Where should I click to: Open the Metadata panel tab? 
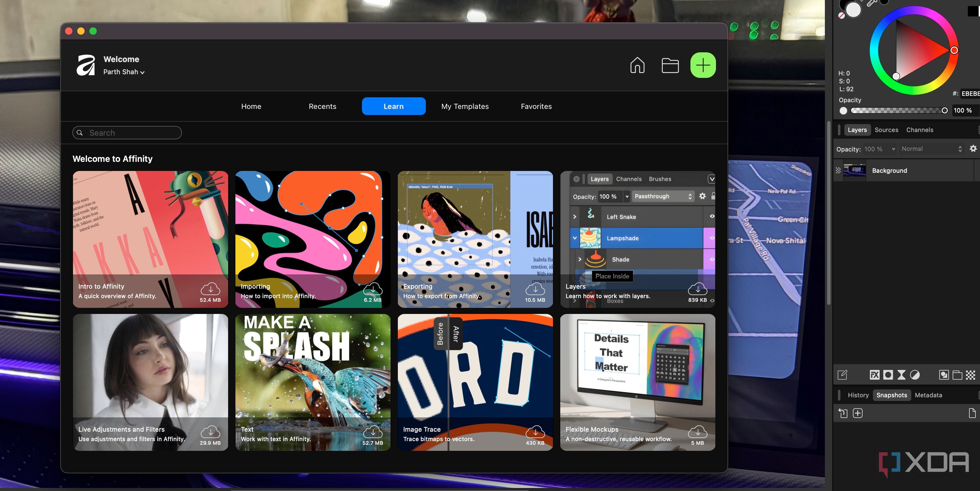tap(928, 395)
